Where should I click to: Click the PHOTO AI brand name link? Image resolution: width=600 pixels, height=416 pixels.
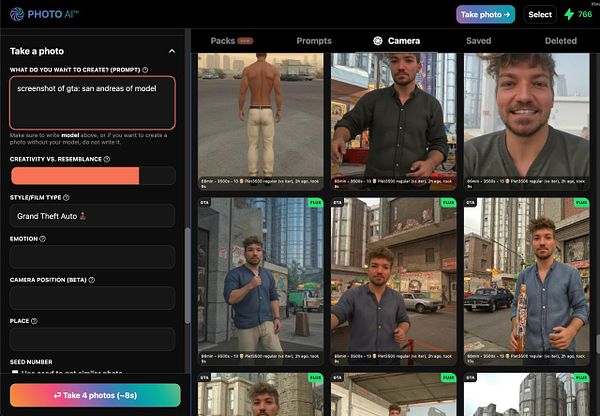53,14
